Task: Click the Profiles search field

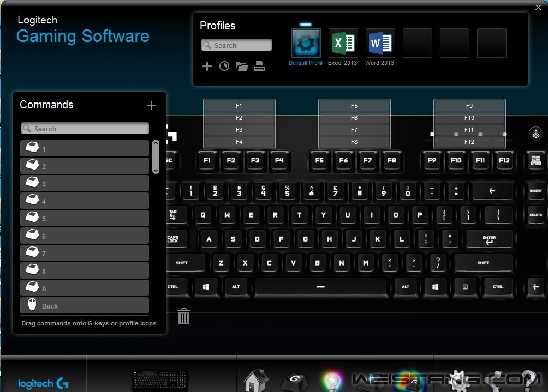Action: [236, 45]
